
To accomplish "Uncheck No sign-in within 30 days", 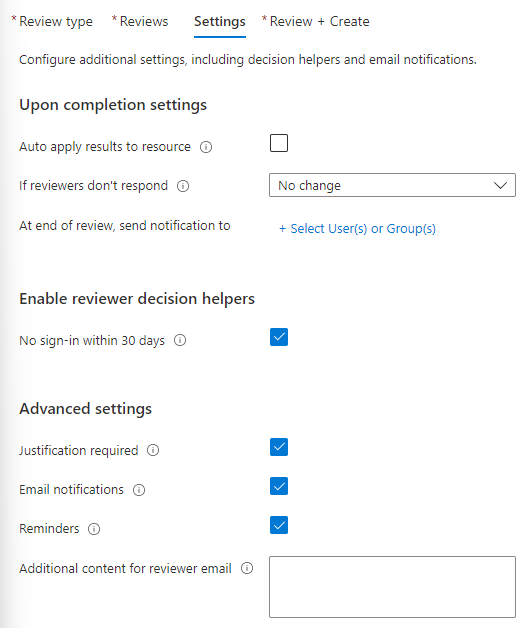I will [279, 337].
